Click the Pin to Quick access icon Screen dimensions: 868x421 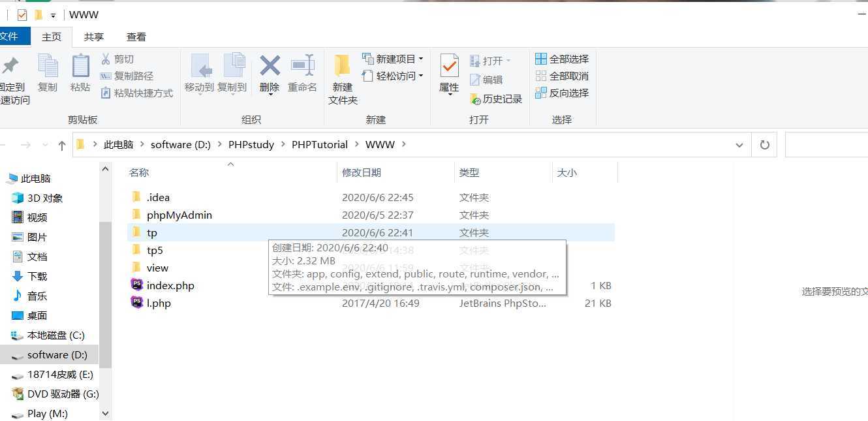point(10,66)
